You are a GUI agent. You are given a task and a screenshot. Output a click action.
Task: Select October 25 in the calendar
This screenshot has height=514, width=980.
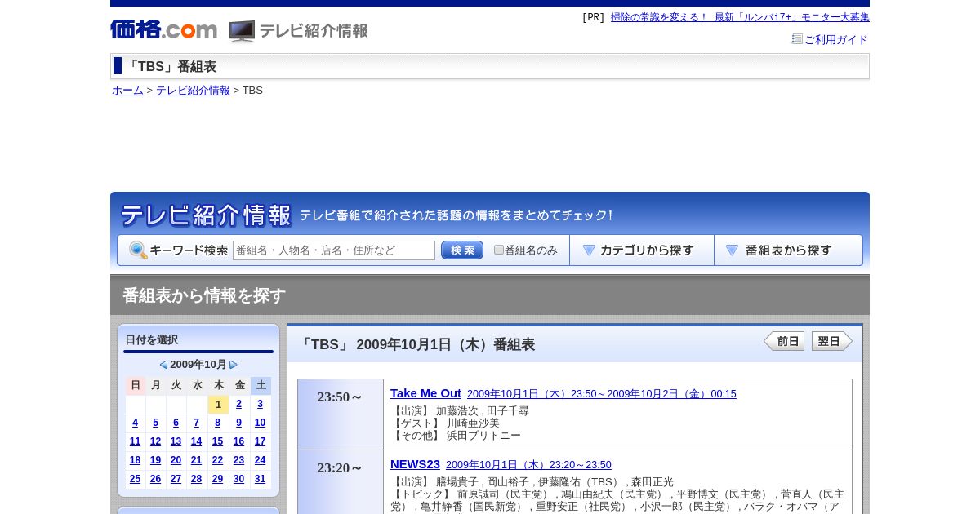click(x=136, y=479)
